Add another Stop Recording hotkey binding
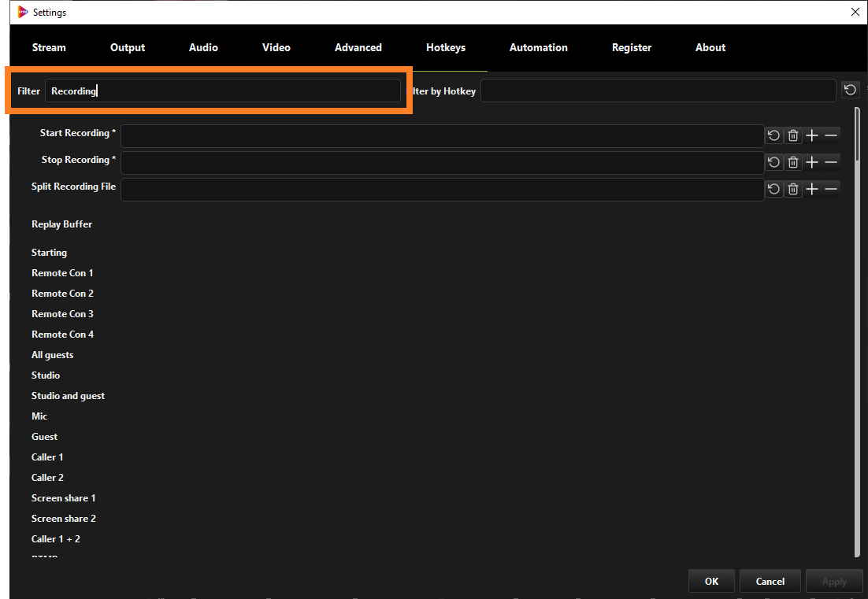 pyautogui.click(x=811, y=162)
